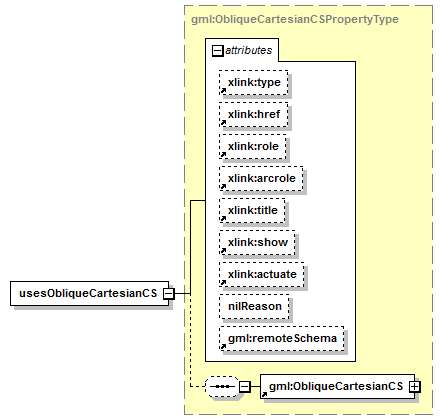Viewport: 444px width, 420px height.
Task: Select the xlink:type attribute box
Action: pos(254,82)
